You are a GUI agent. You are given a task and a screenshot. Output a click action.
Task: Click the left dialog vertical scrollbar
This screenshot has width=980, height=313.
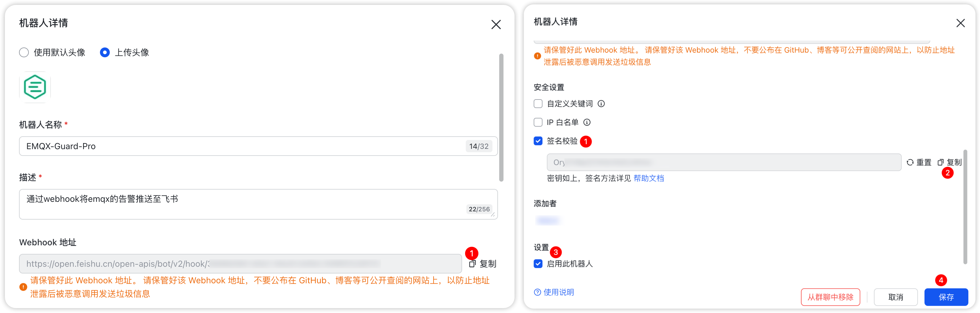coord(501,118)
